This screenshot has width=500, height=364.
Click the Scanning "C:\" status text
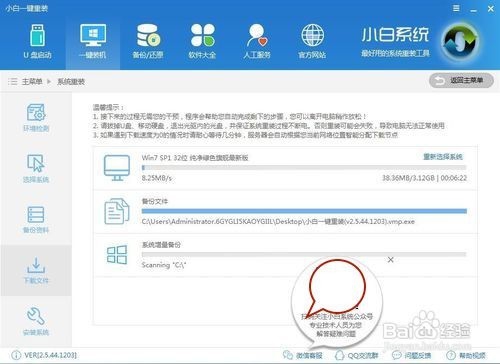pos(164,265)
